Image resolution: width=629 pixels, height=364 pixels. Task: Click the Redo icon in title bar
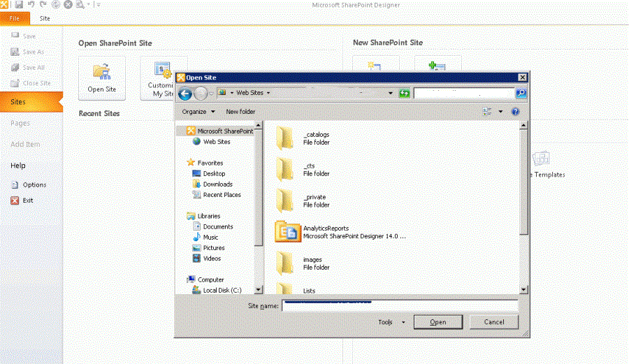click(43, 5)
